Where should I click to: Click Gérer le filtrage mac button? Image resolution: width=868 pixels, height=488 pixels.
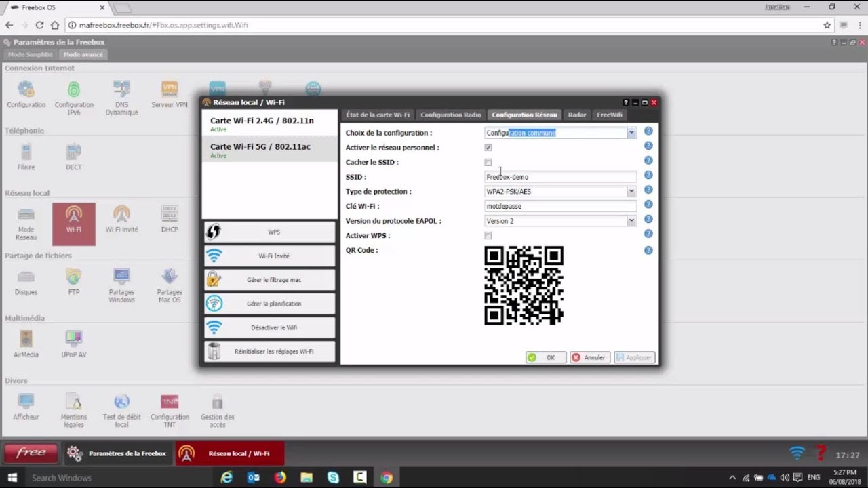pos(269,279)
